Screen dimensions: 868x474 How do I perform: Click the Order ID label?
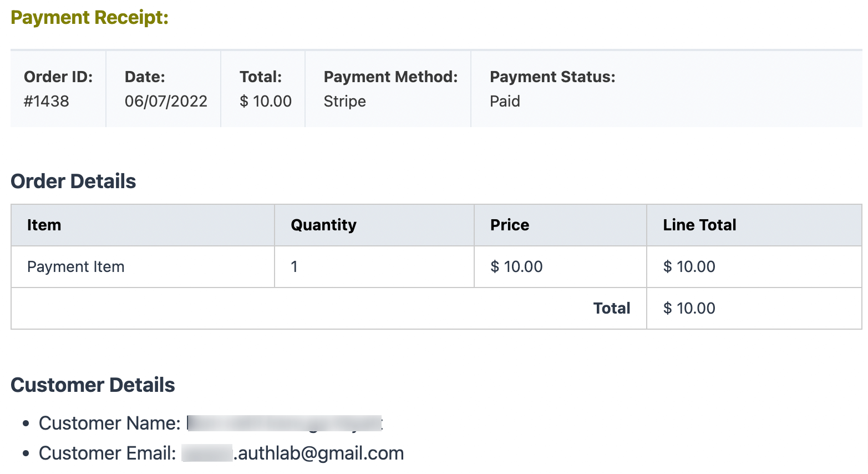58,77
